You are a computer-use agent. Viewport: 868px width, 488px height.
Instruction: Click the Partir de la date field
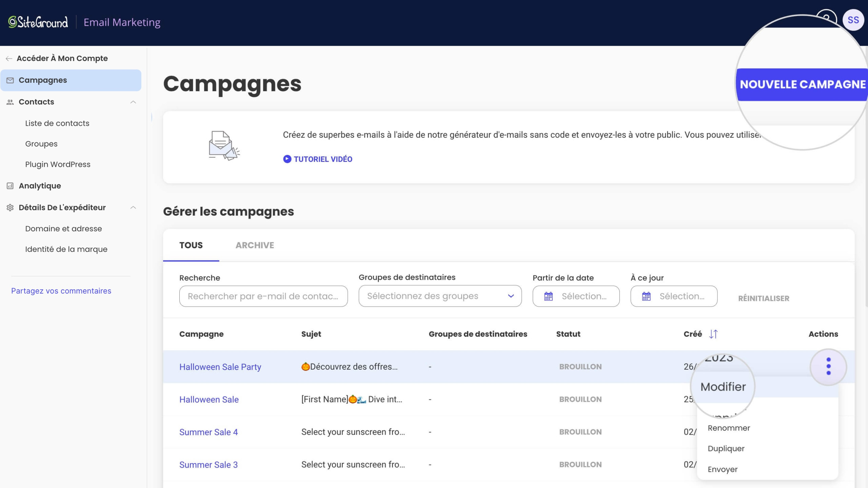point(576,296)
